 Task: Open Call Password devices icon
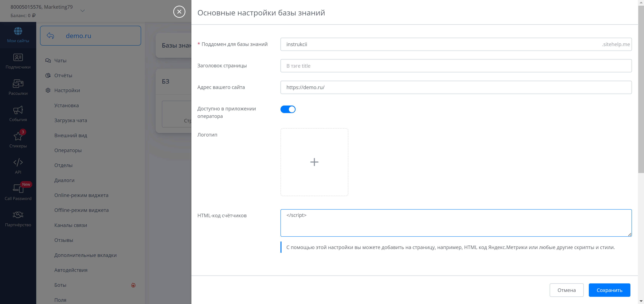[x=18, y=189]
